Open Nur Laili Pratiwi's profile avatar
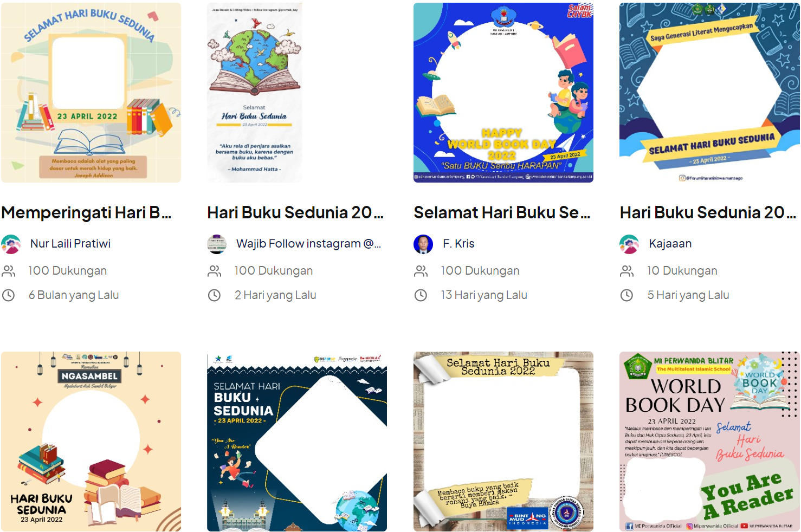Image resolution: width=801 pixels, height=532 pixels. [x=11, y=244]
